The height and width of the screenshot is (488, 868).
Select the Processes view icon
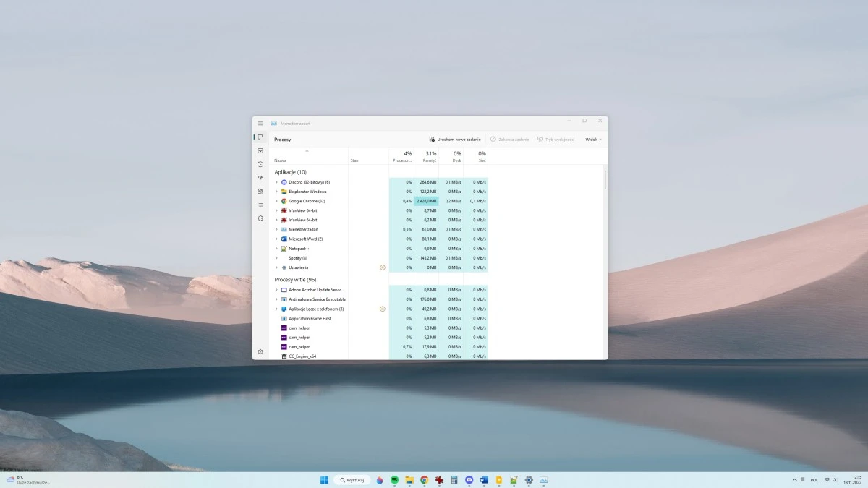point(260,137)
